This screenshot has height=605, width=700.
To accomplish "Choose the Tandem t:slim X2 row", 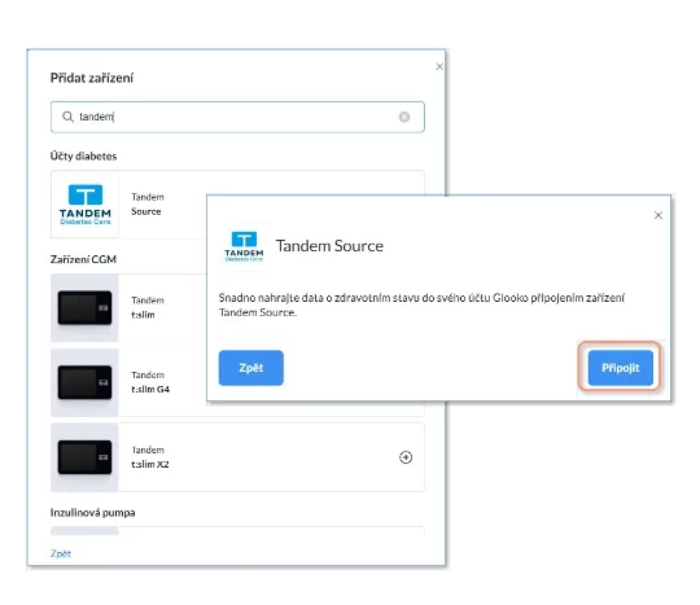I will (x=238, y=457).
